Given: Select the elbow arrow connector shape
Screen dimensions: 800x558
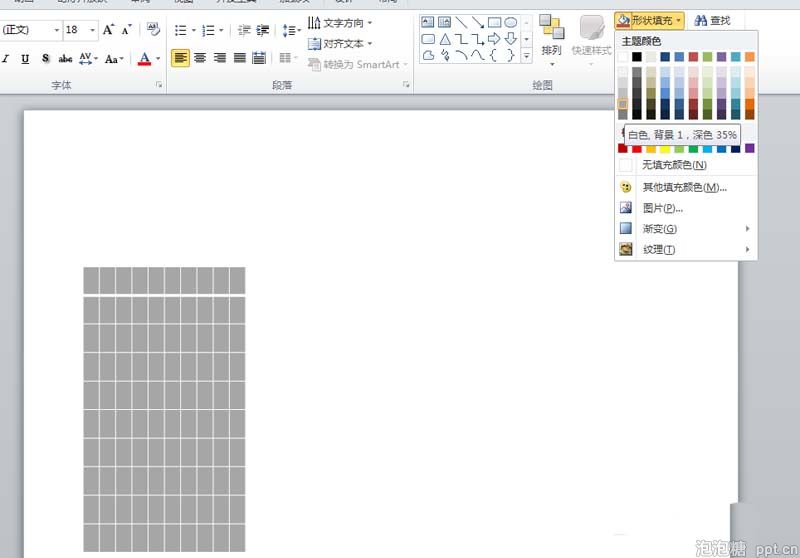Looking at the screenshot, I should coord(478,39).
